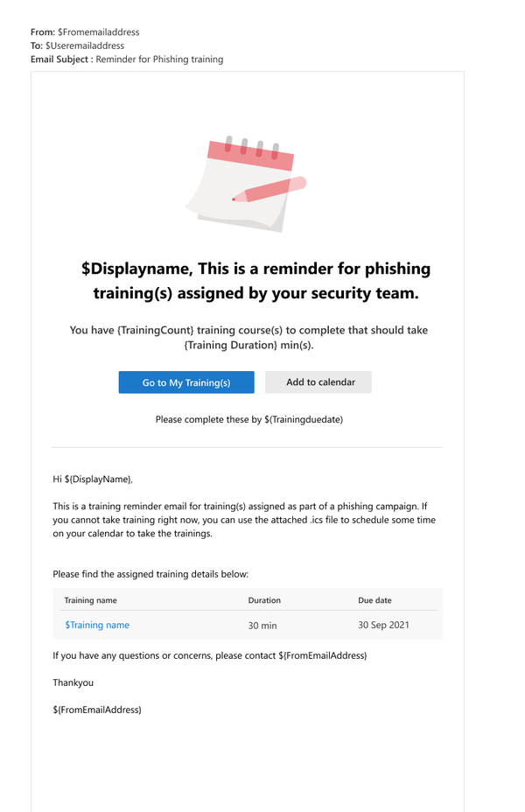525x812 pixels.
Task: Click the calendar notepad illustration
Action: 246,184
